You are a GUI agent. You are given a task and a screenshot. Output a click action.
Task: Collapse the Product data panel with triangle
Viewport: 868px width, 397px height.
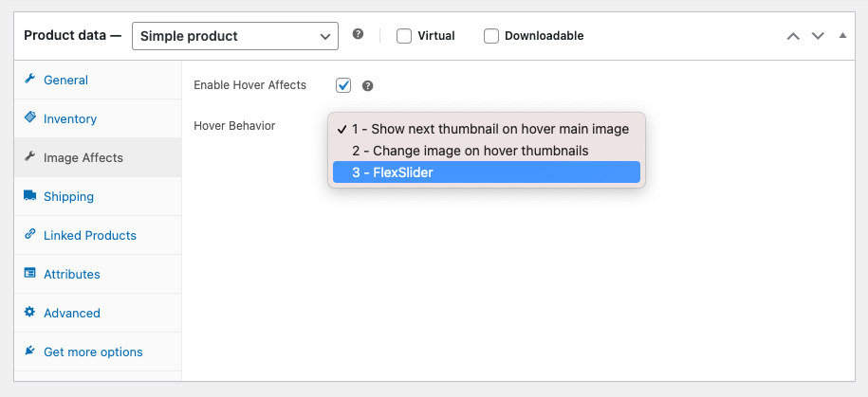click(842, 36)
